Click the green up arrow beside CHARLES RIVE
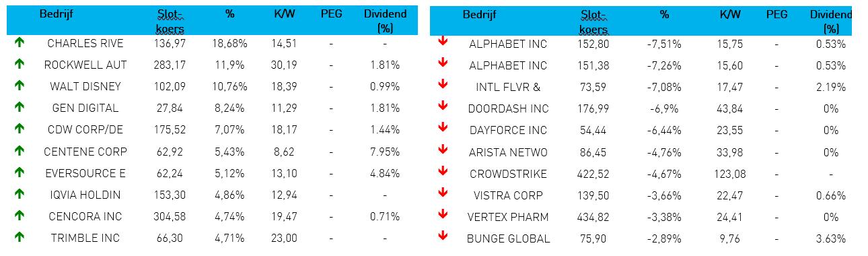The image size is (868, 256). click(19, 42)
